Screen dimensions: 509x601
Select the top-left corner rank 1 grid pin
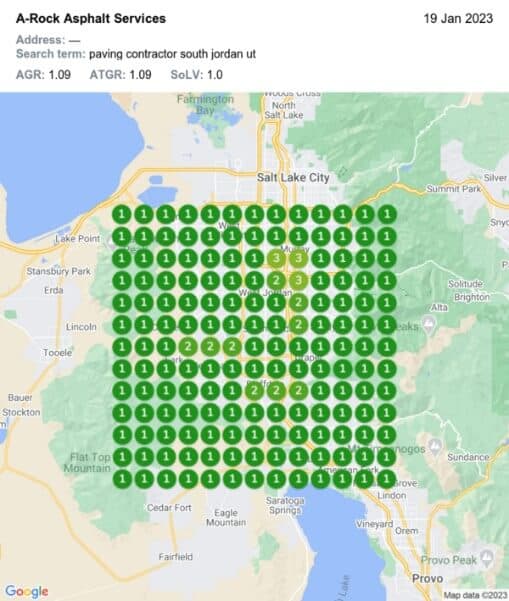(x=122, y=214)
